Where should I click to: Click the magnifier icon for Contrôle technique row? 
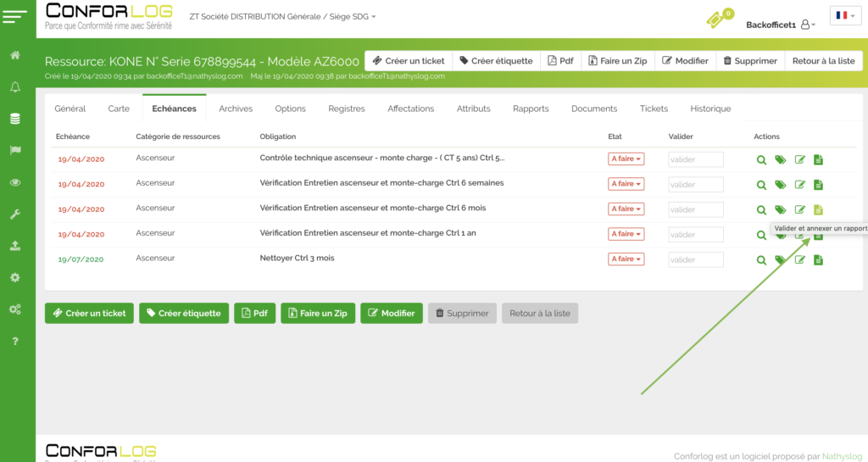tap(762, 159)
